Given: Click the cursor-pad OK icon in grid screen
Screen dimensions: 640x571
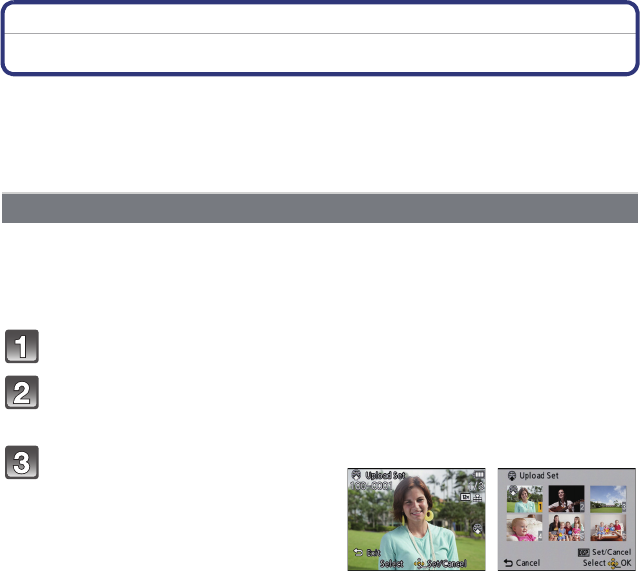Looking at the screenshot, I should 613,564.
